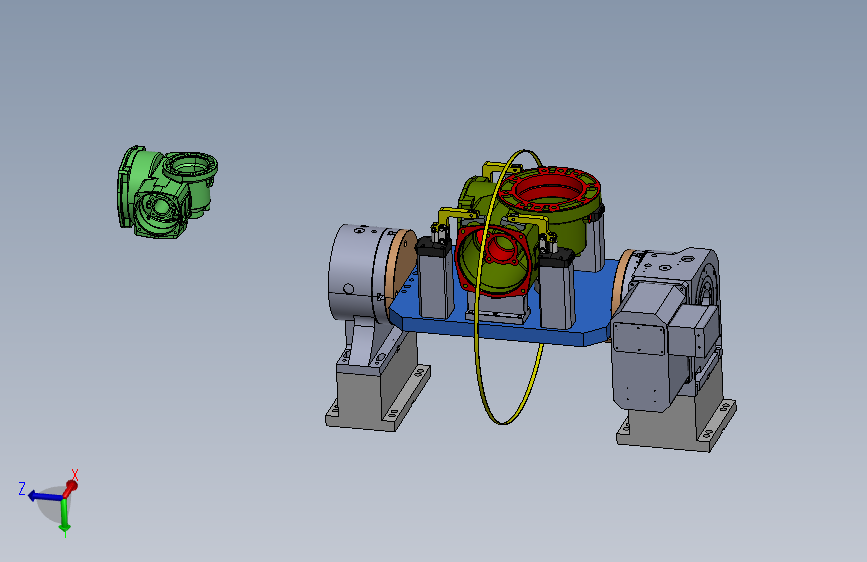Select the right front clamp cylinder block on the blue plate

(557, 290)
